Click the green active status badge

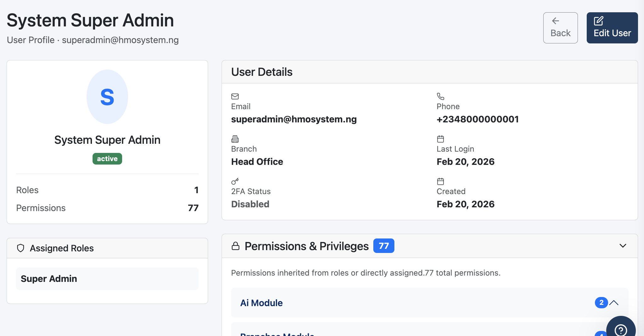coord(107,159)
